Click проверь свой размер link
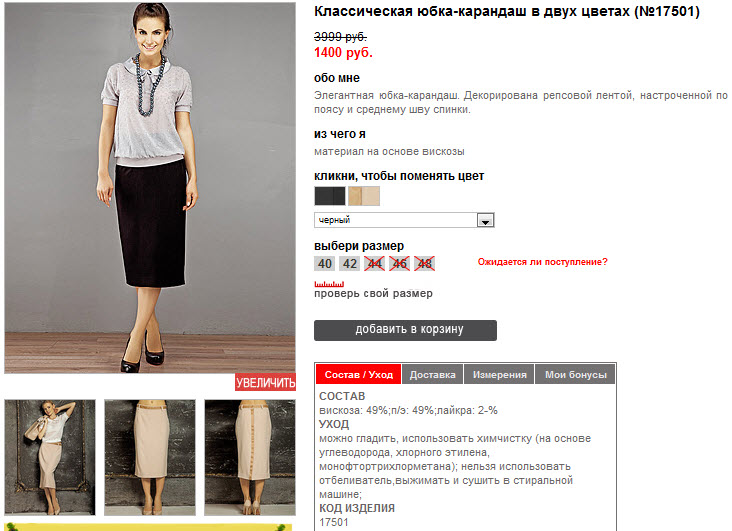Screen dimensions: 732x531 point(373,294)
